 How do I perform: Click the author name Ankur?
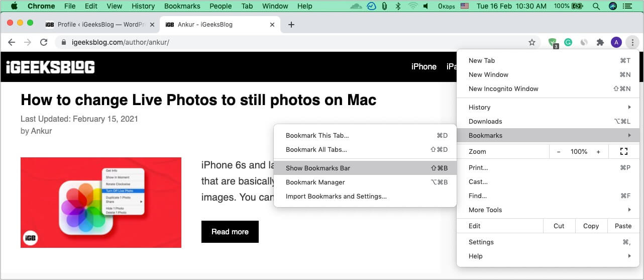coord(41,131)
